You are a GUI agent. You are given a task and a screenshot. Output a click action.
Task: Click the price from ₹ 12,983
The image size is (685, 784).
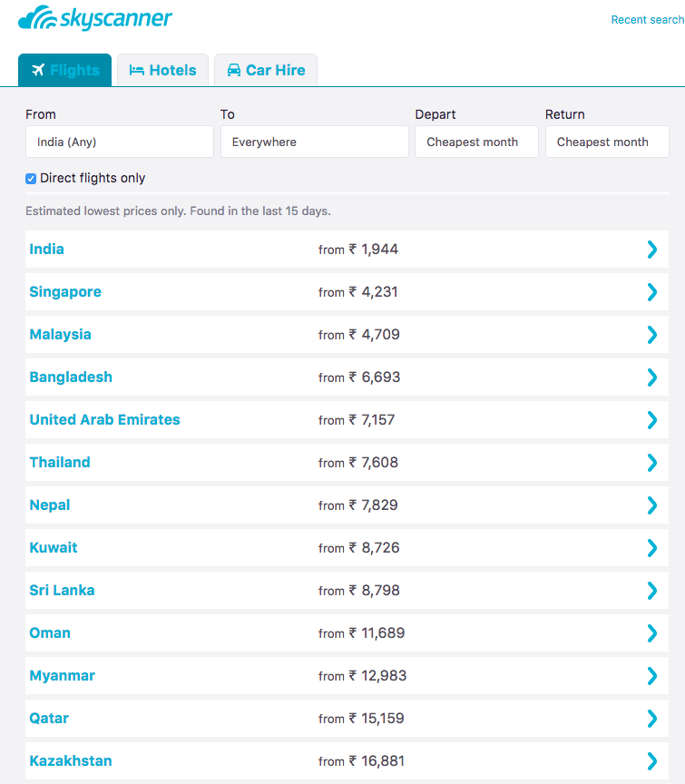(x=363, y=676)
